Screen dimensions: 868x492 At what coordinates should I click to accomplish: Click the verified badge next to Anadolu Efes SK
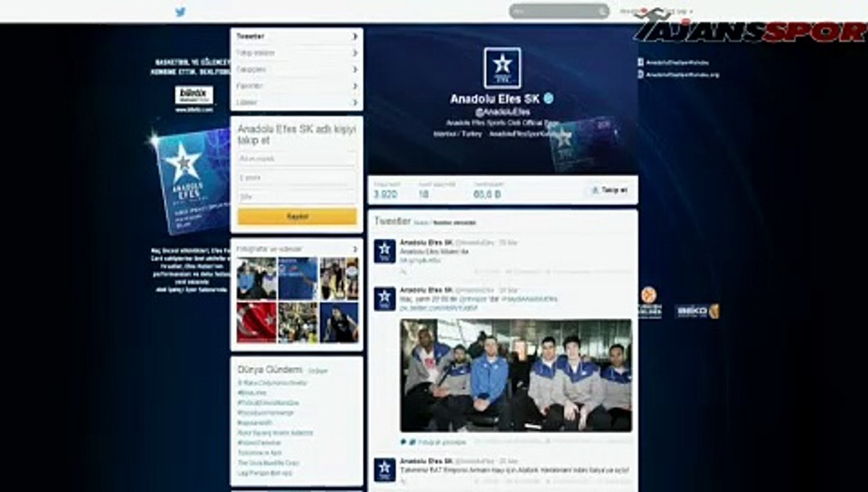point(548,99)
